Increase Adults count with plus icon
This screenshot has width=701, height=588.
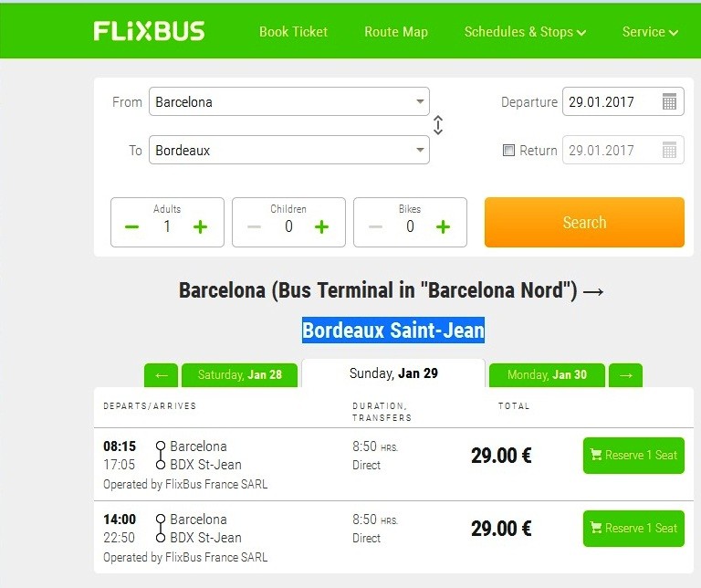click(200, 226)
